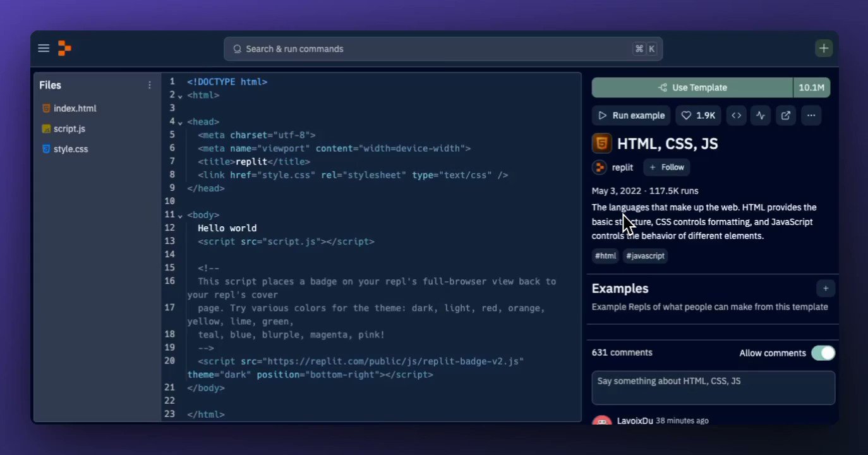
Task: Click the #html tag
Action: point(605,256)
